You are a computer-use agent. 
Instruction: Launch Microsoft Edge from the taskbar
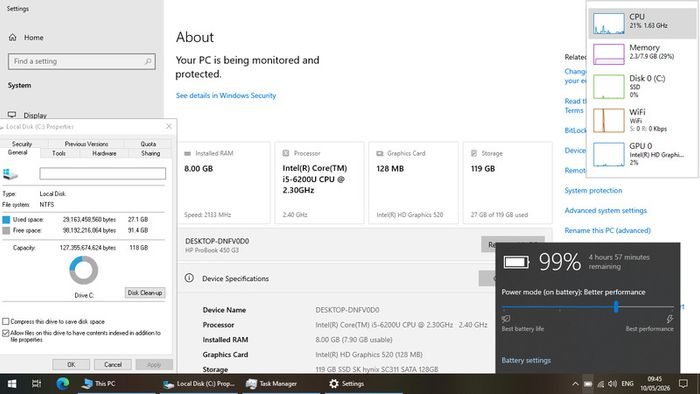pos(62,383)
